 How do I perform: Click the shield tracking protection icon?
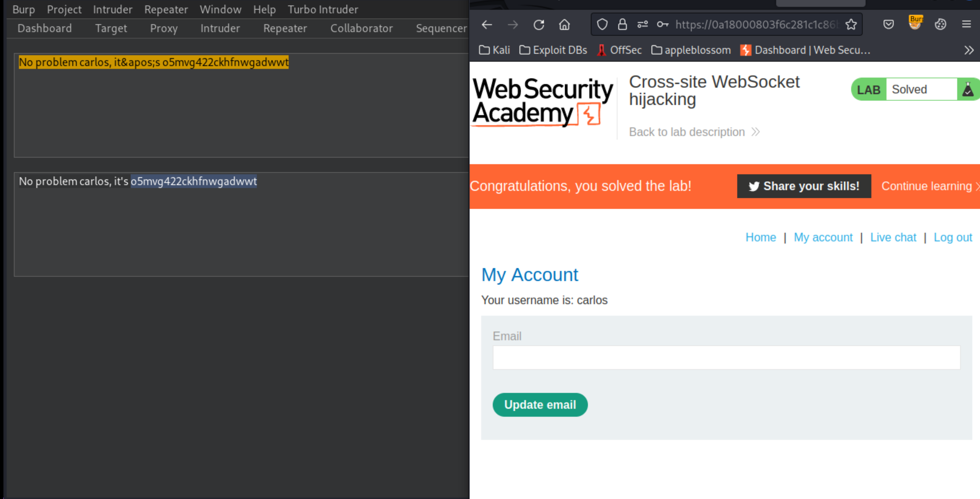(x=602, y=24)
